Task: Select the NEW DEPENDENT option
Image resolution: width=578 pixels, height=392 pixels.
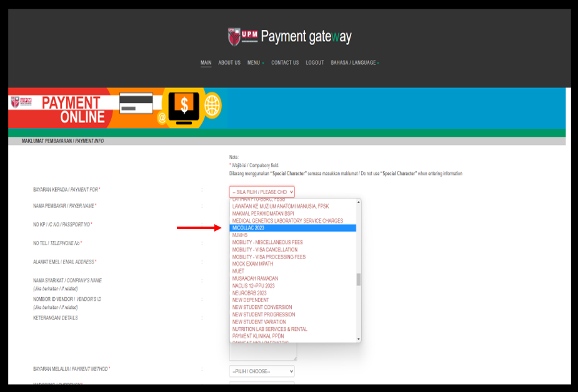Action: (292, 300)
